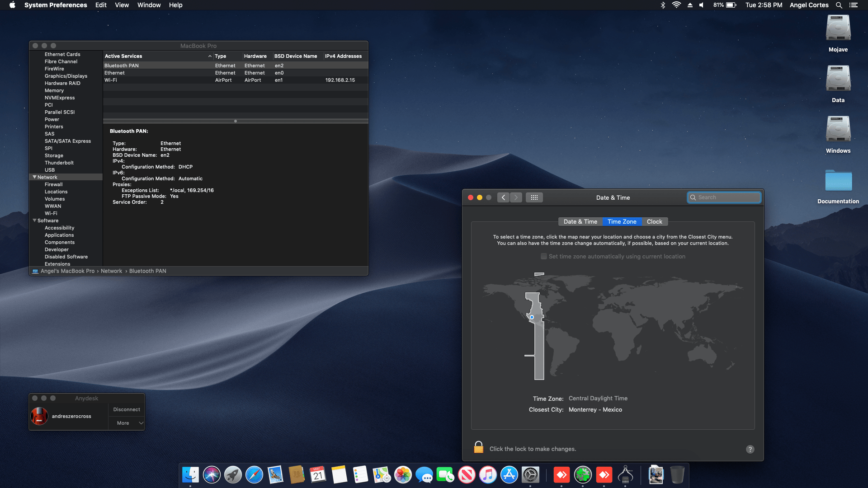
Task: Toggle Set time zone automatically checkbox
Action: [544, 256]
